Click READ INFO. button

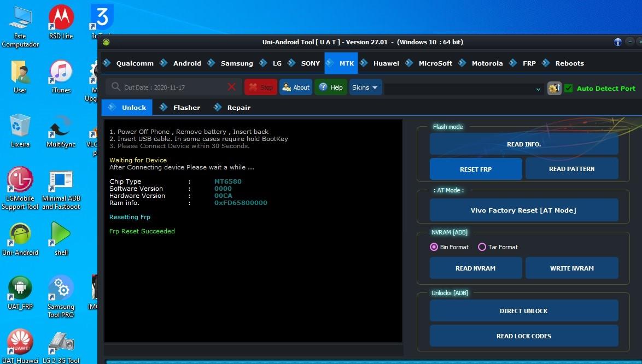(x=524, y=144)
